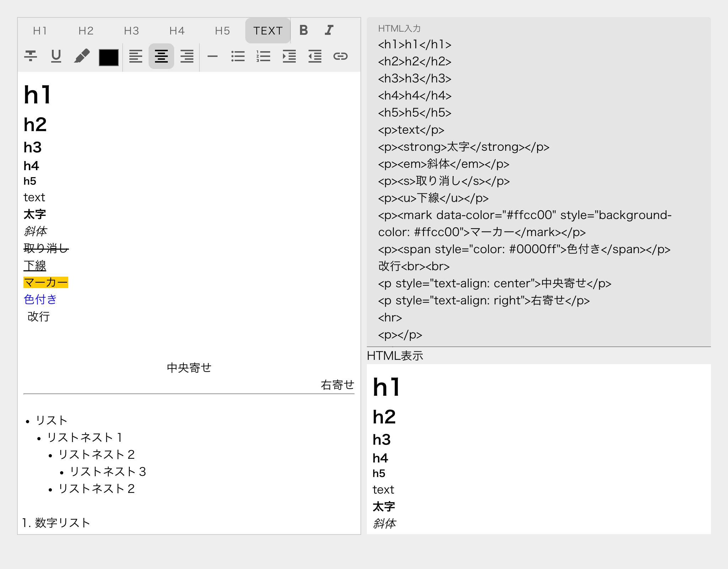The image size is (728, 569).
Task: Set text alignment to left
Action: pos(135,56)
